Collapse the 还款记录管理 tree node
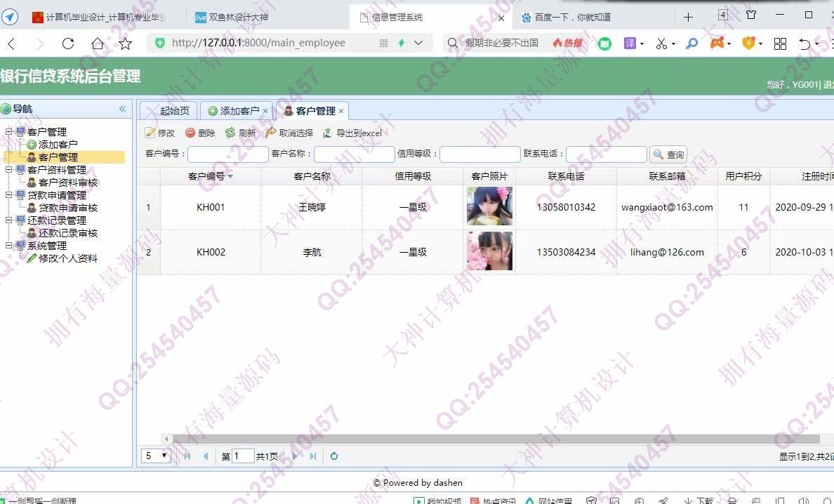The width and height of the screenshot is (834, 504). click(x=8, y=220)
